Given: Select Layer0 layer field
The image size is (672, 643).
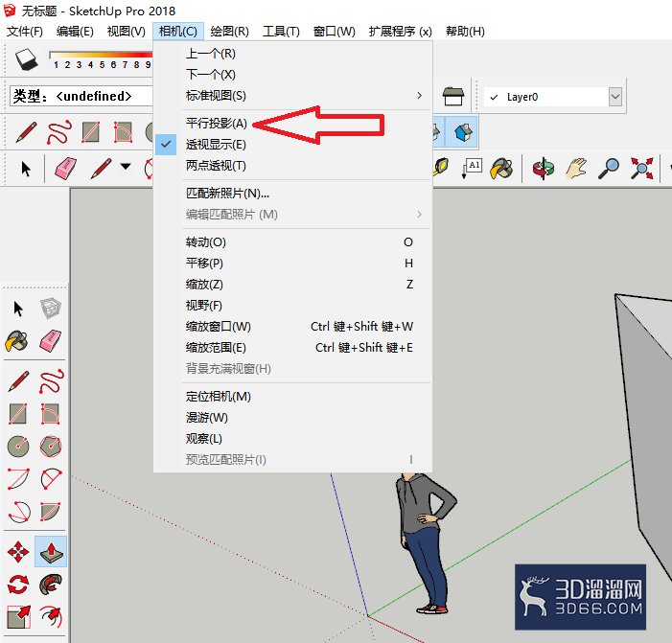Looking at the screenshot, I should pyautogui.click(x=553, y=97).
